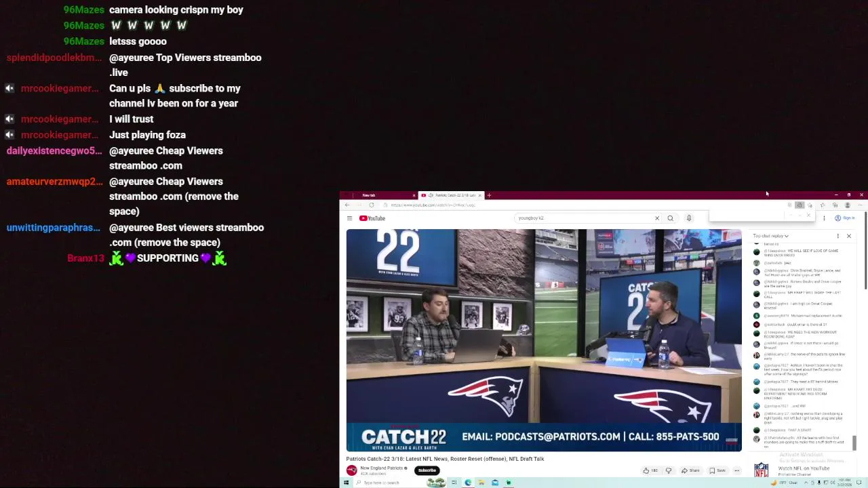Select 'camera looking crispn my boy' message
Image resolution: width=868 pixels, height=488 pixels.
click(x=176, y=10)
